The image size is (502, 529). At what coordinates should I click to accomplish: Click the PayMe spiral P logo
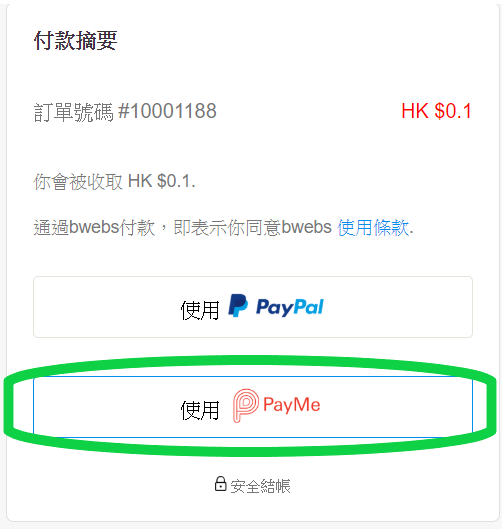click(246, 405)
